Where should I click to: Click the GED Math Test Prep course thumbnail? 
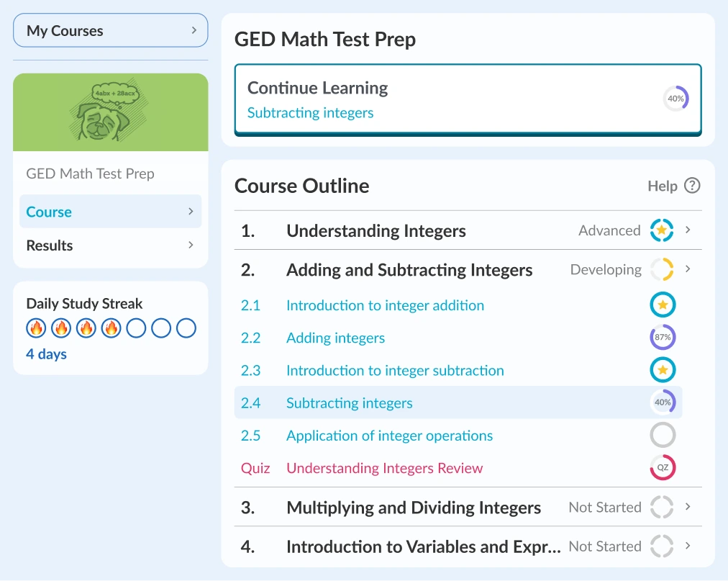pyautogui.click(x=111, y=112)
